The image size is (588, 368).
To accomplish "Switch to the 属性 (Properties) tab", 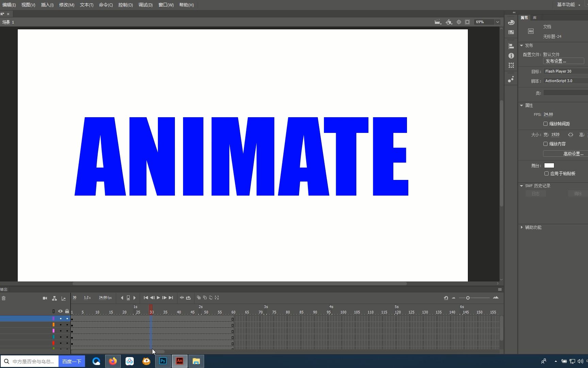I will click(x=524, y=17).
